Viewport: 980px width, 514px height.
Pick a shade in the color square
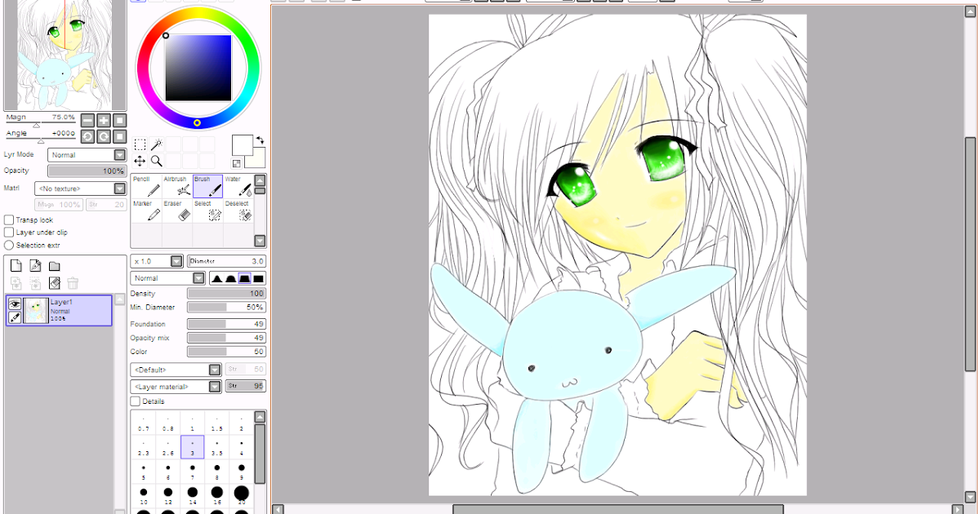tap(198, 67)
